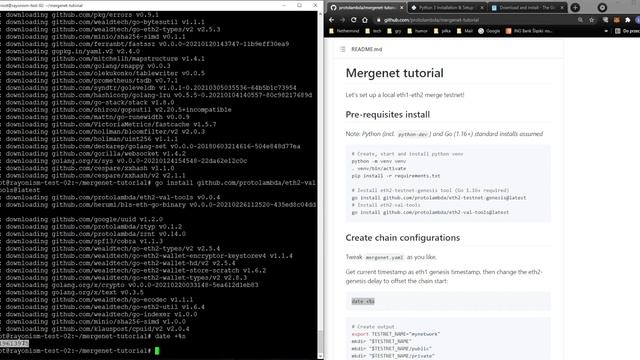The image size is (640, 360).
Task: Click the mergenet.yaml inline code
Action: (x=384, y=258)
